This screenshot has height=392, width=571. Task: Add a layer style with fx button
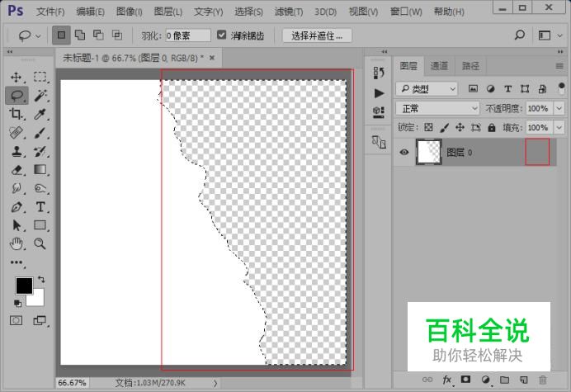(447, 380)
